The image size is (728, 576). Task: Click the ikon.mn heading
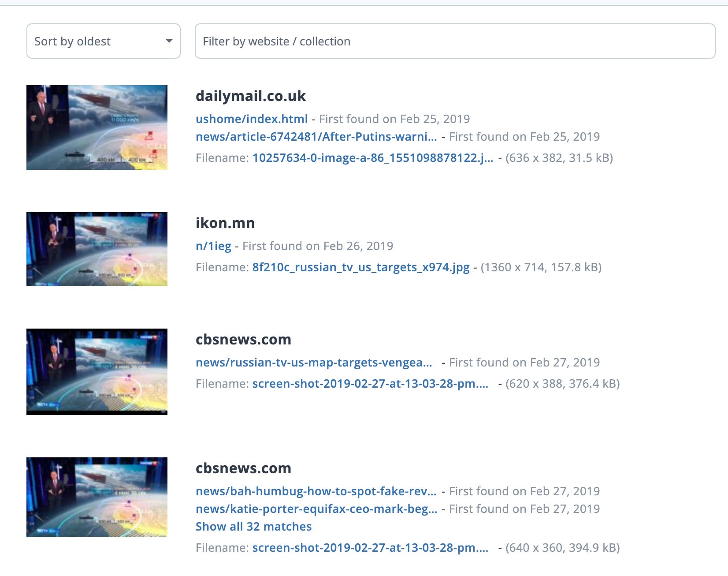click(225, 223)
